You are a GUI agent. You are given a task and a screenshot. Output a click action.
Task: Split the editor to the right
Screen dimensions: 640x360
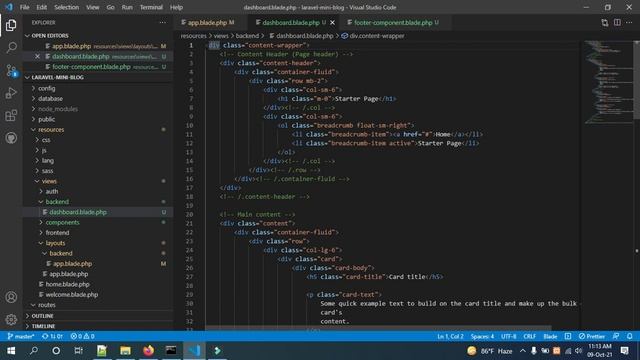(x=617, y=23)
